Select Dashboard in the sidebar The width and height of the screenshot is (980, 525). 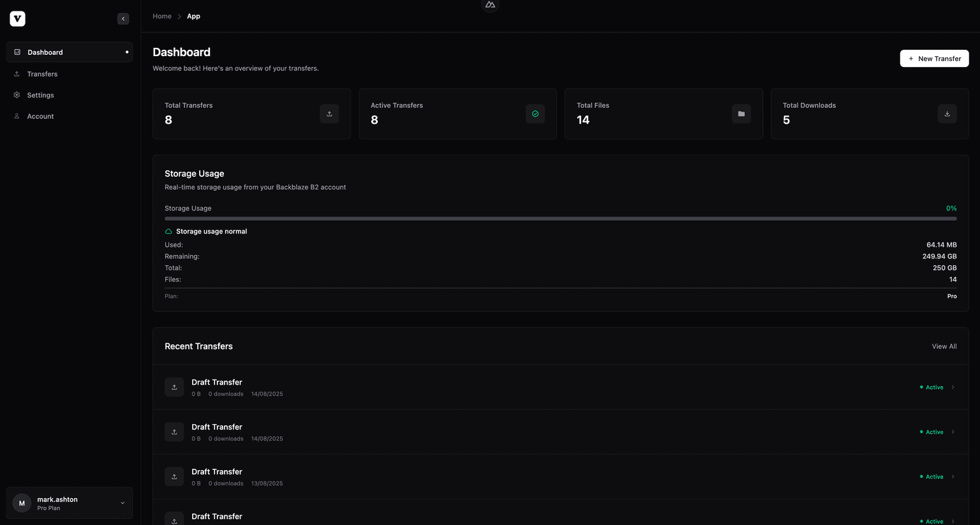click(45, 52)
